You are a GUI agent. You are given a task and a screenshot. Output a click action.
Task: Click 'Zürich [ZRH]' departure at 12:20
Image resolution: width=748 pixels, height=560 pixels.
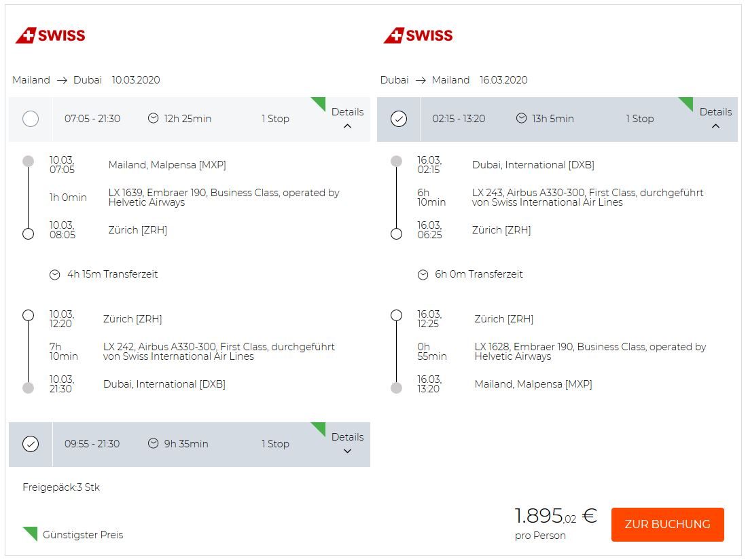coord(132,319)
